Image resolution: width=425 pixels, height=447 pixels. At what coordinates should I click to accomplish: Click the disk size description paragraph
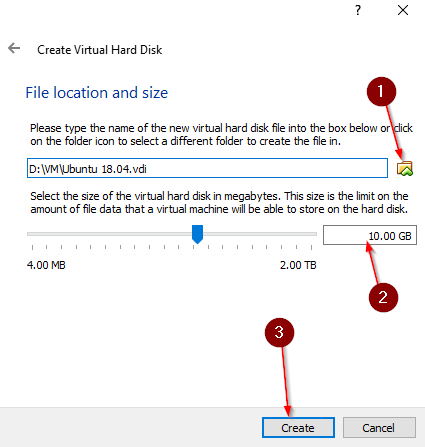219,203
